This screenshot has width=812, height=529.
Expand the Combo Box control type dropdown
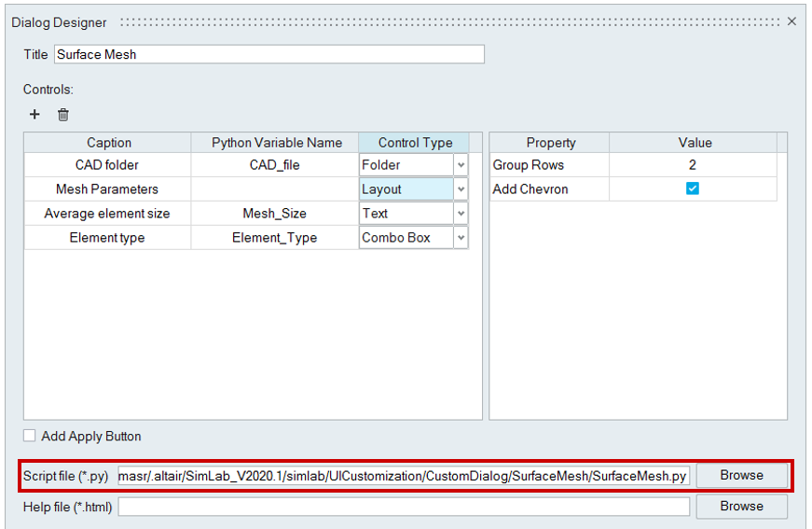point(461,238)
